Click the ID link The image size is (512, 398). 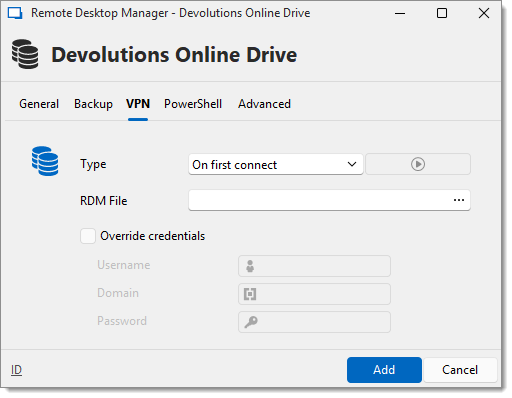[x=16, y=370]
